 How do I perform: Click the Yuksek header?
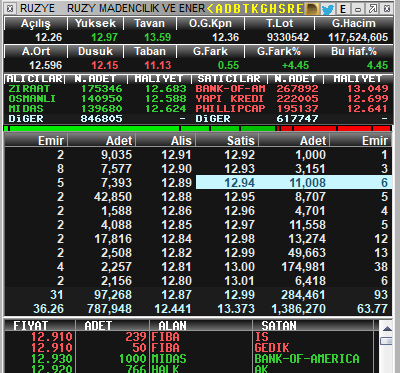pos(95,23)
